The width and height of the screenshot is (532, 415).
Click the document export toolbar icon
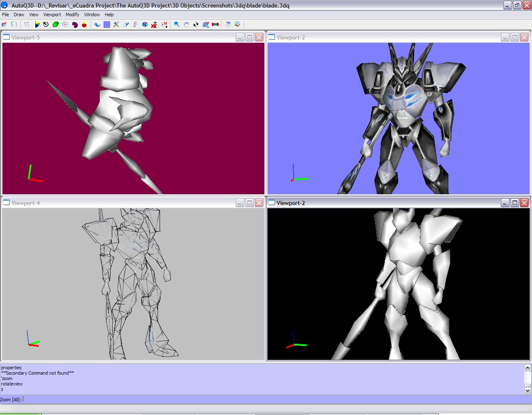[x=228, y=25]
